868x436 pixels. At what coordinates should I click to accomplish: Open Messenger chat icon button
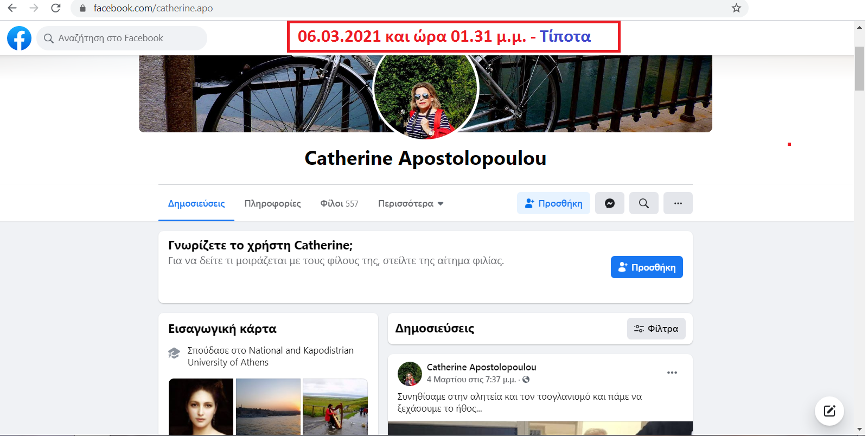point(610,203)
